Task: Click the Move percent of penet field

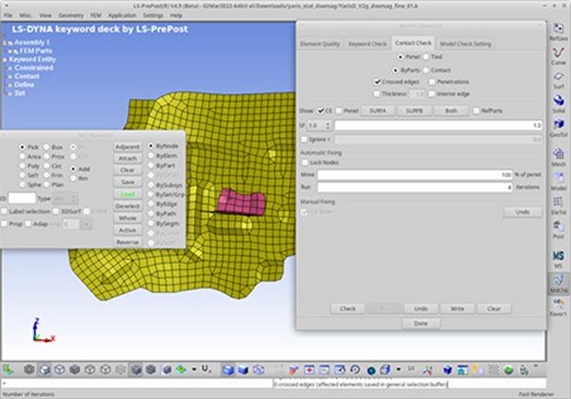Action: (x=415, y=175)
